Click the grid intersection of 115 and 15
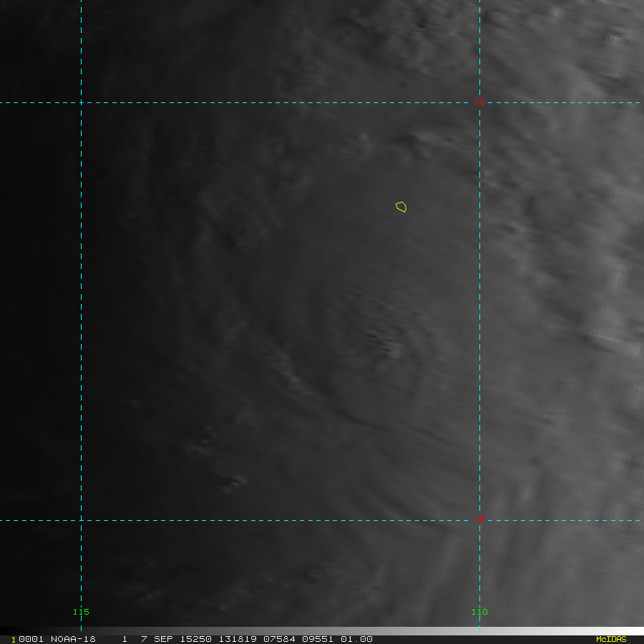This screenshot has height=644, width=644. tap(81, 520)
